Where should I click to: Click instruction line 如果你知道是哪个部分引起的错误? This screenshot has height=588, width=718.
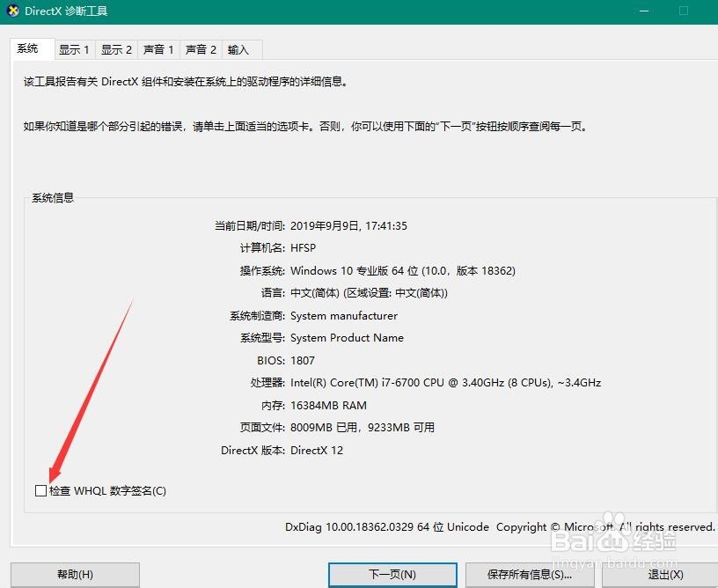306,126
